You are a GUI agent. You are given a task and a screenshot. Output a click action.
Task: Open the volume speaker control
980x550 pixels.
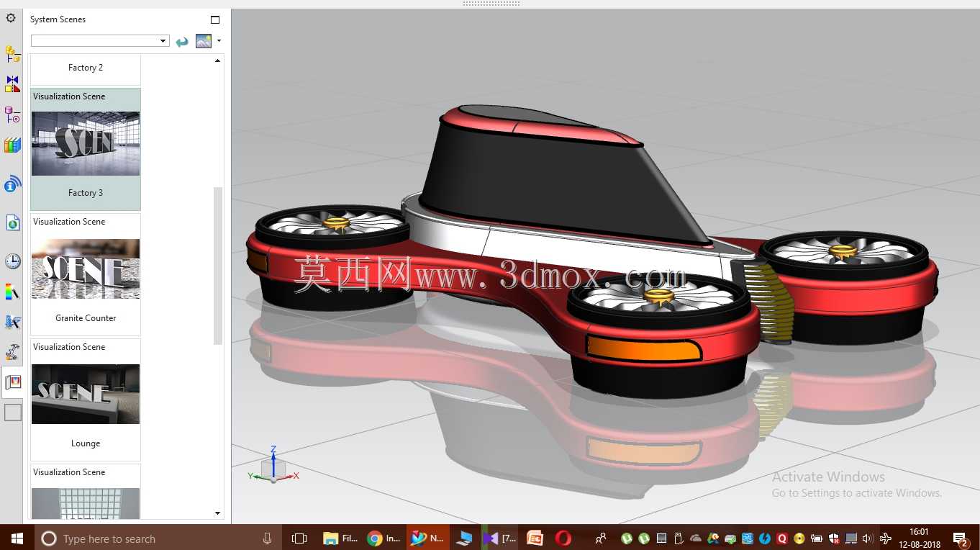[867, 538]
